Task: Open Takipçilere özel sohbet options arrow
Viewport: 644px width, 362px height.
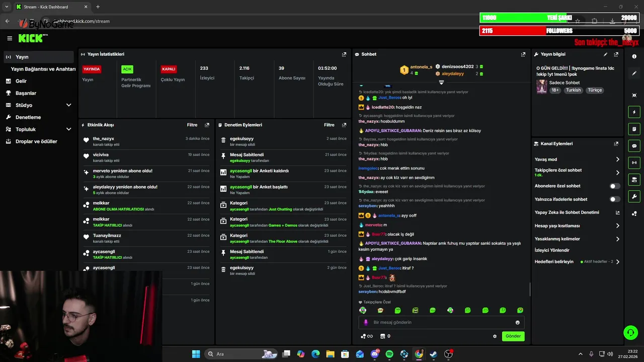Action: point(618,172)
